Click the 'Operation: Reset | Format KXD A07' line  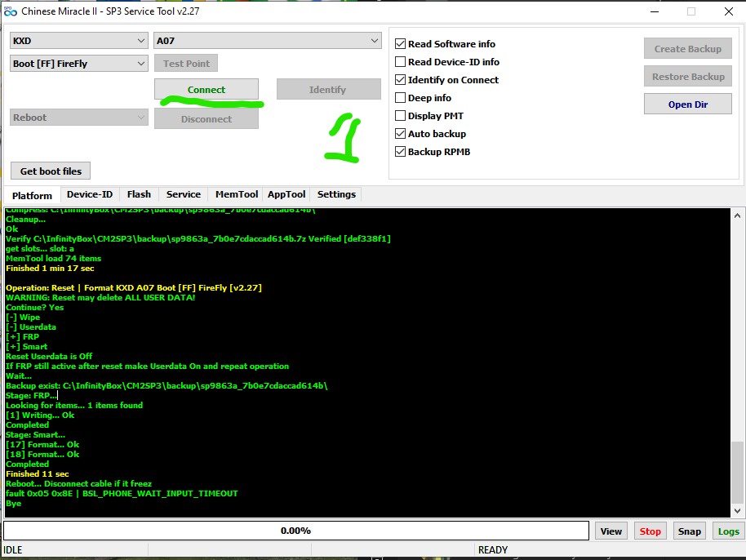134,287
